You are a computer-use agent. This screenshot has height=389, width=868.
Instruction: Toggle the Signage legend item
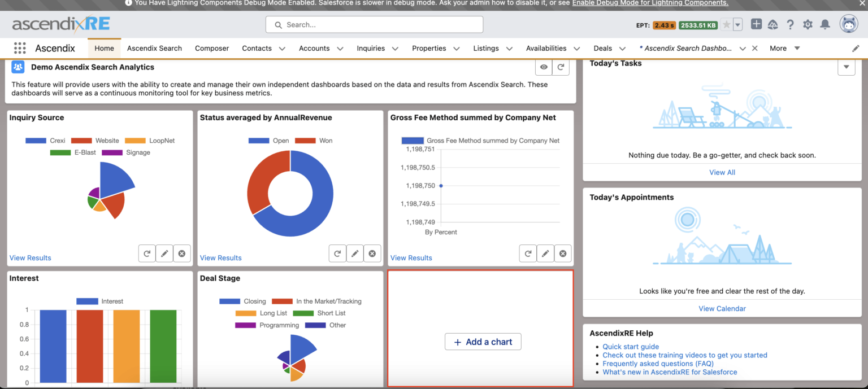tap(125, 152)
